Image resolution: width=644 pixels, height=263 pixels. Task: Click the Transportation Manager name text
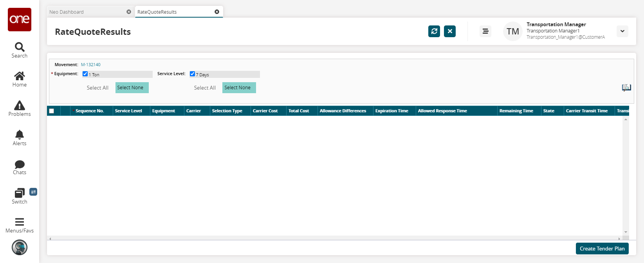(x=556, y=24)
